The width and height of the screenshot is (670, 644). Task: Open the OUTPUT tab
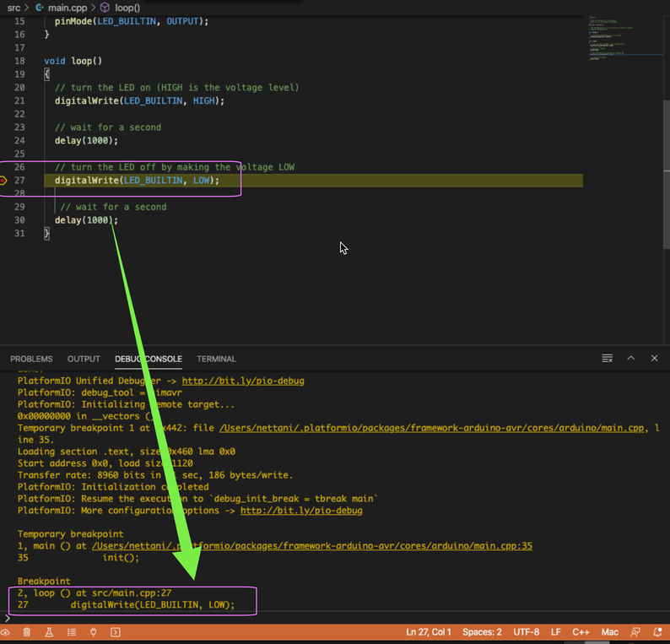(x=84, y=359)
